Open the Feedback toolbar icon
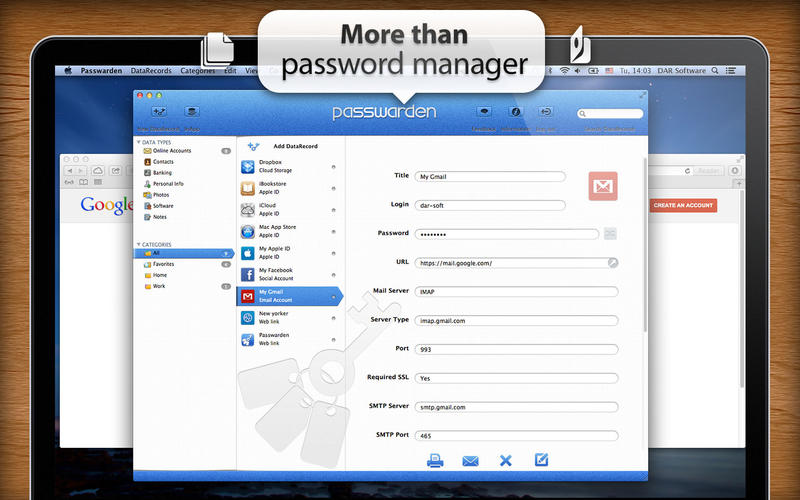Viewport: 800px width, 500px height. click(x=484, y=112)
